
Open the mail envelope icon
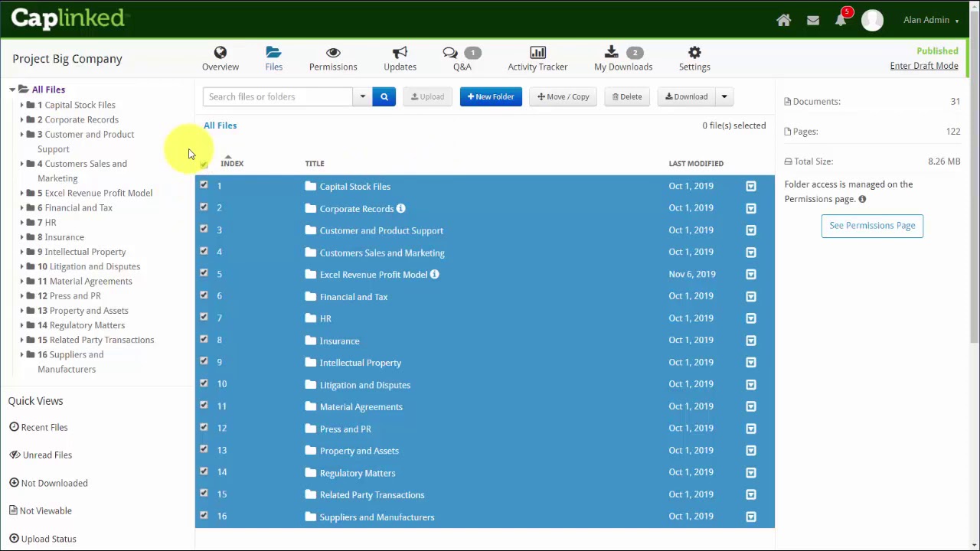pyautogui.click(x=812, y=21)
